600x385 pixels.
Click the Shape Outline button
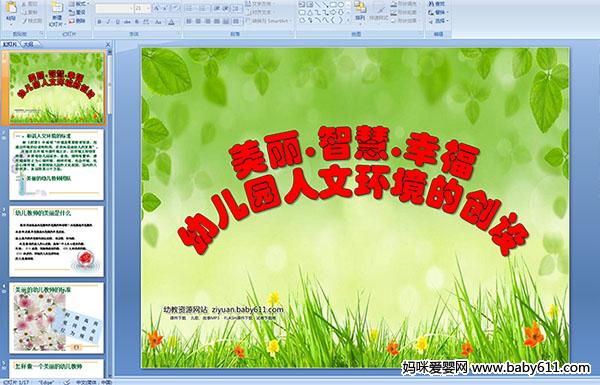point(406,12)
